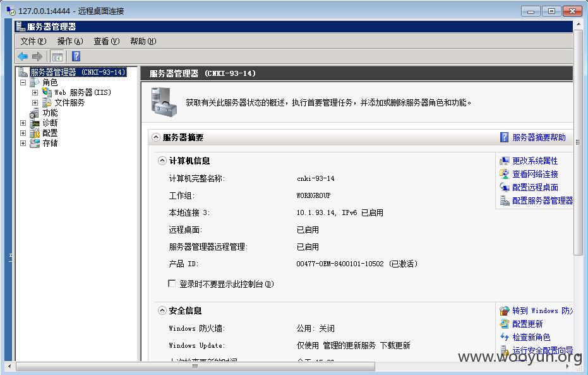Maximize the remote desktop connection window
The image size is (588, 375).
(x=551, y=11)
